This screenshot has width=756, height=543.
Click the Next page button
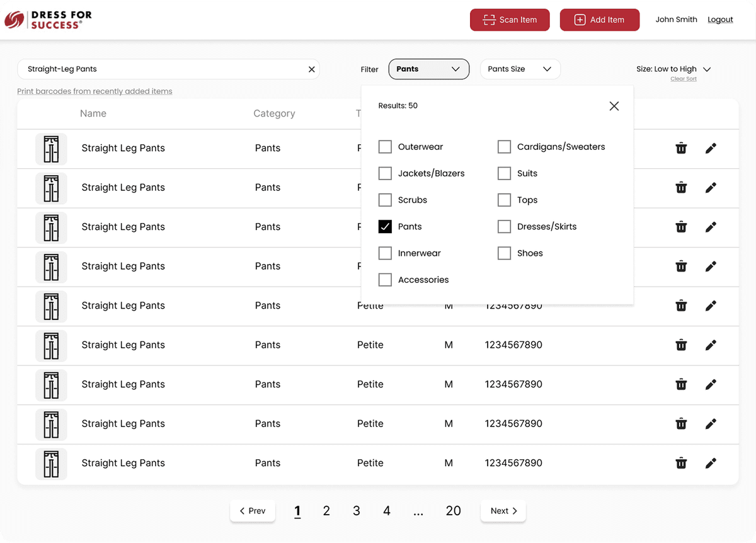pyautogui.click(x=503, y=511)
